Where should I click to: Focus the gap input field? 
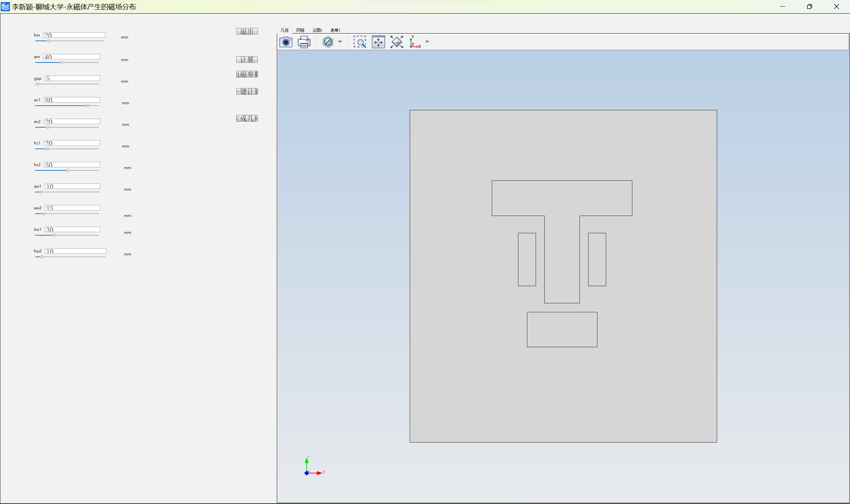[x=72, y=78]
